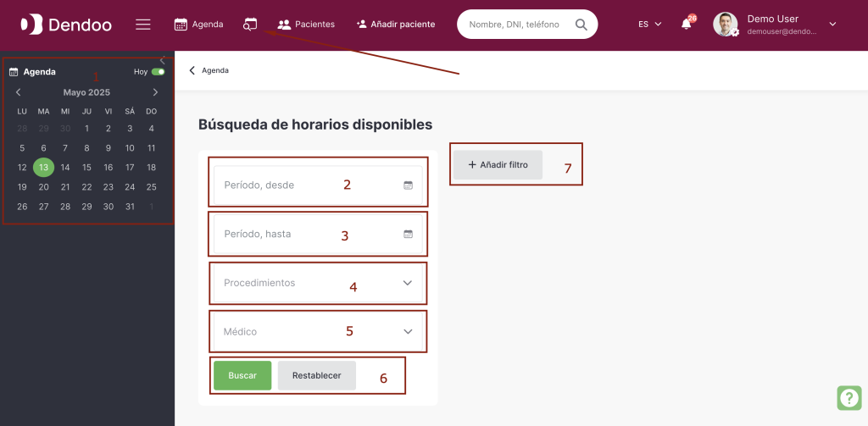The width and height of the screenshot is (868, 426).
Task: Click the Agenda breadcrumb link
Action: (215, 70)
